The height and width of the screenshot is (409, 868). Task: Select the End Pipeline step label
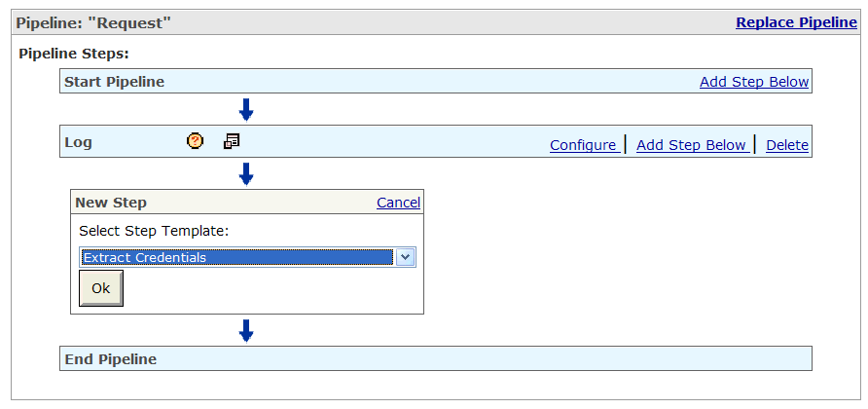pyautogui.click(x=111, y=359)
